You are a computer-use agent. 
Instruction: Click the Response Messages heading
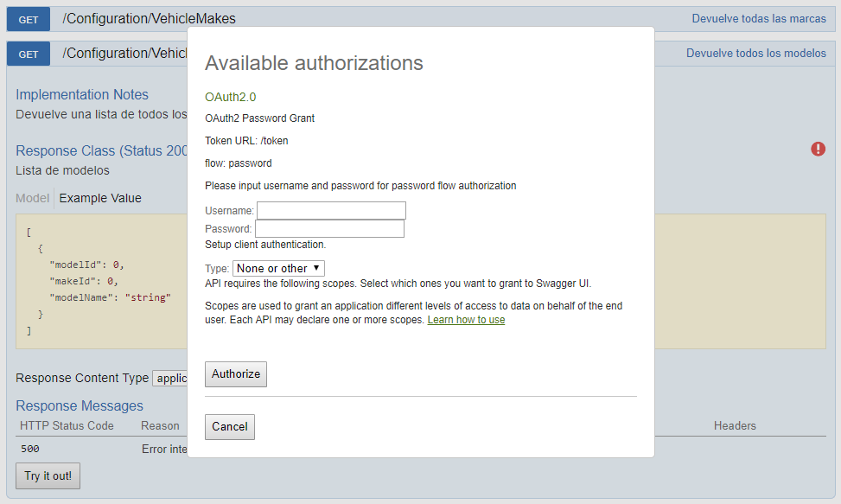pos(80,406)
